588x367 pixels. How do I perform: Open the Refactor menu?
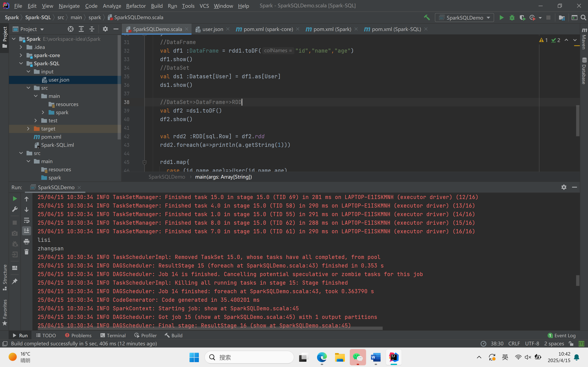tap(136, 6)
